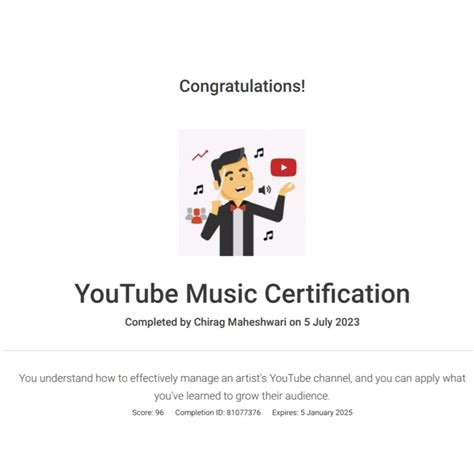Click the Score: 96 text

148,413
